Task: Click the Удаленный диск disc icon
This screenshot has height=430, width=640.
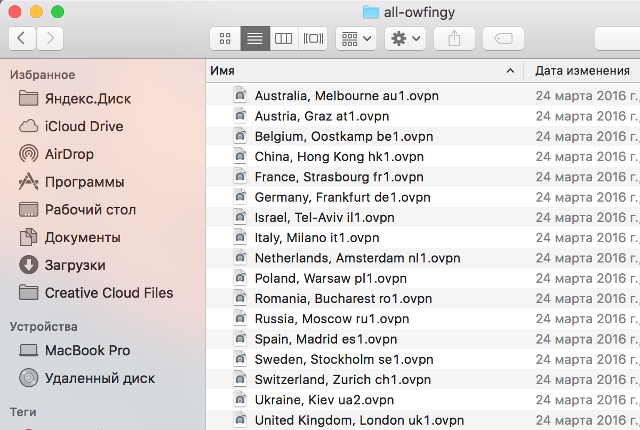Action: point(29,378)
